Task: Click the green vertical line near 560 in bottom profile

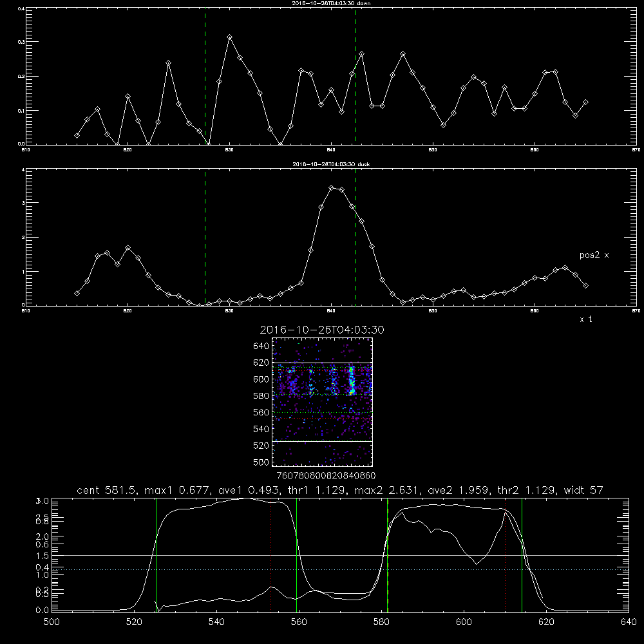Action: click(x=296, y=555)
